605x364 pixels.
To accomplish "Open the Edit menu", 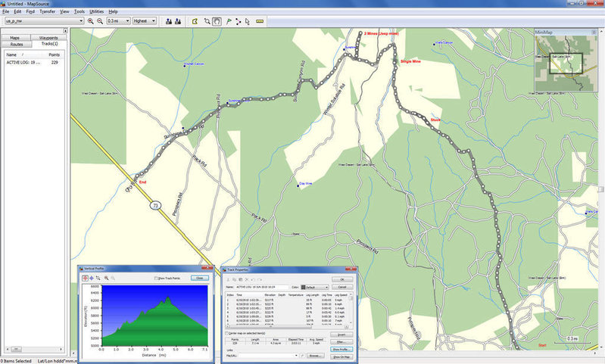I will (x=17, y=11).
